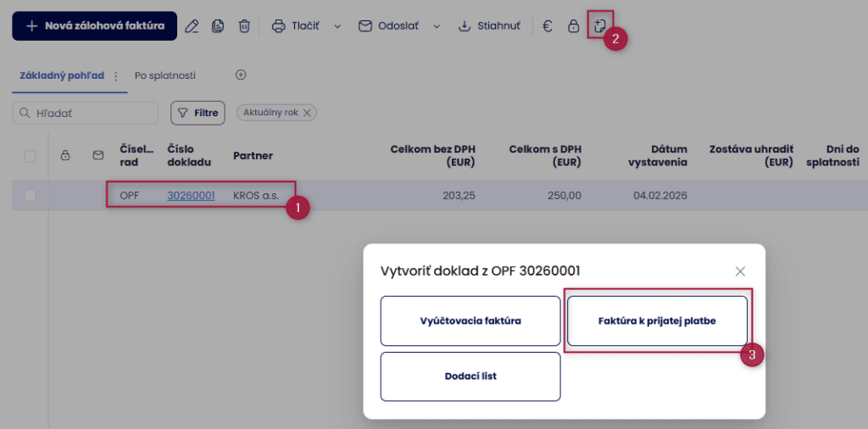Click the create document from invoice icon
Viewport: 868px width, 429px height.
click(600, 25)
